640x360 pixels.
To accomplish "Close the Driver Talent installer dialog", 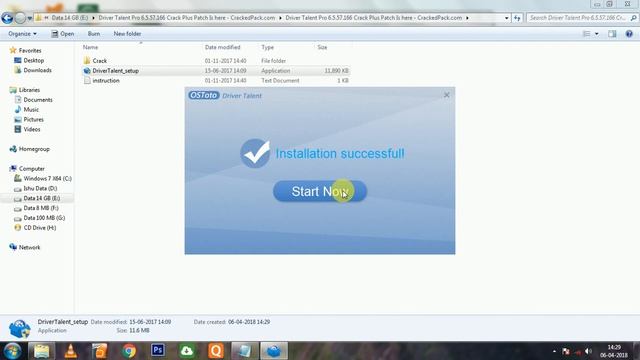I will point(447,95).
